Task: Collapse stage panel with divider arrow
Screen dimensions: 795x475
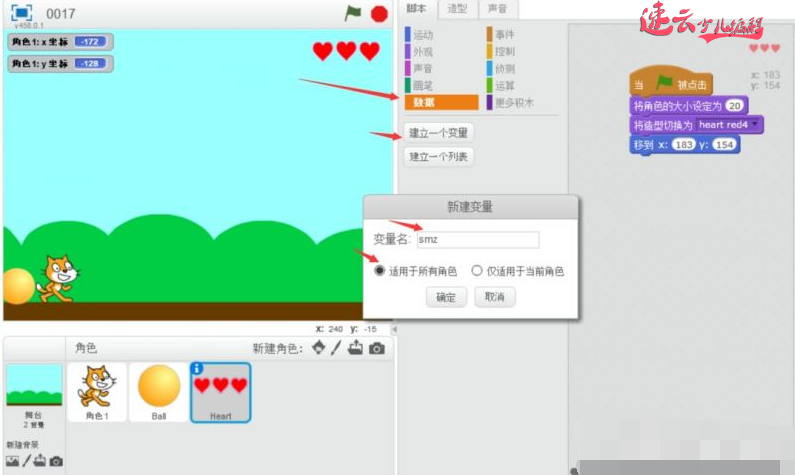Action: coord(394,329)
